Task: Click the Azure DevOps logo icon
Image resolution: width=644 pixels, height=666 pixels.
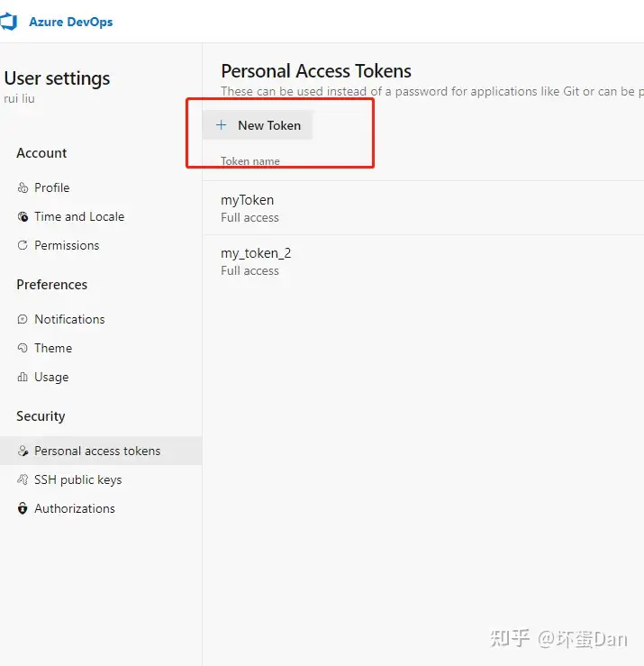Action: click(x=8, y=22)
